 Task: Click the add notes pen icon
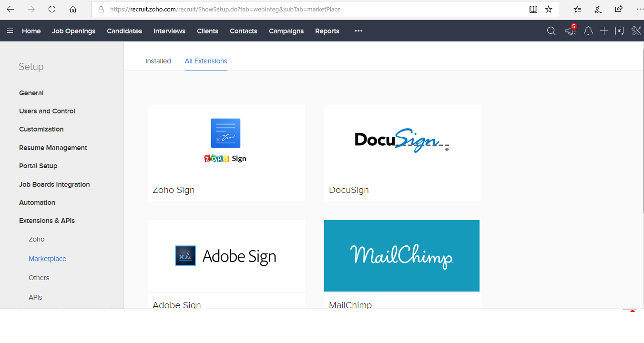[598, 9]
